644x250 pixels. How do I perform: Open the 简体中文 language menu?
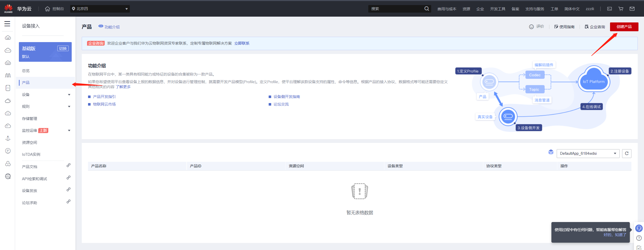572,9
